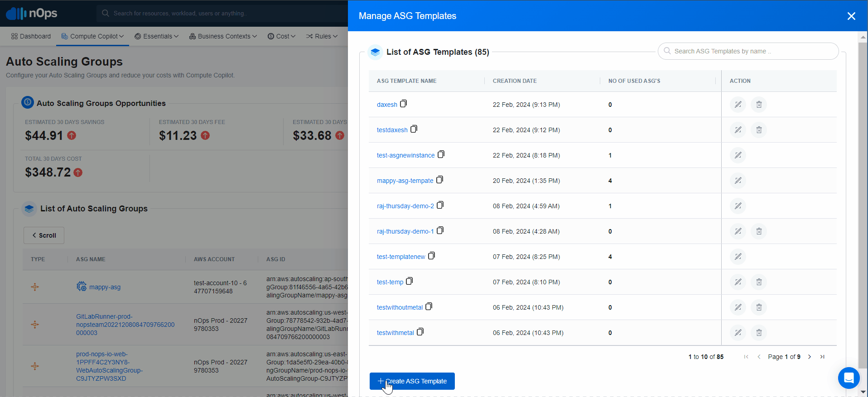Open the Essentials dropdown
The width and height of the screenshot is (868, 397).
pos(157,36)
